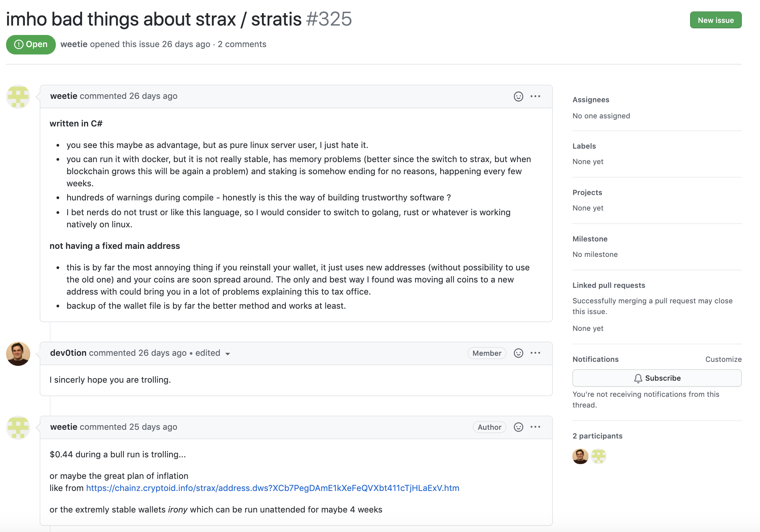Image resolution: width=760 pixels, height=532 pixels.
Task: Open three-dot menu on dev0tion's comment
Action: [x=535, y=353]
